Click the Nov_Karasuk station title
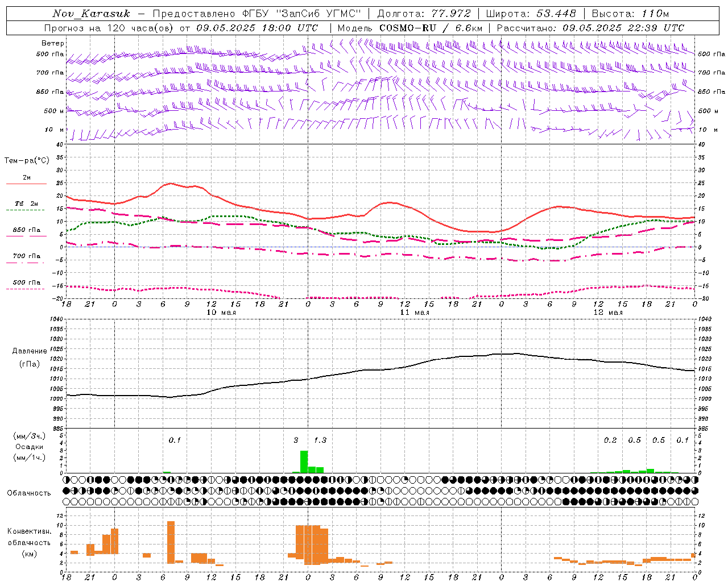The height and width of the screenshot is (582, 728). 91,14
